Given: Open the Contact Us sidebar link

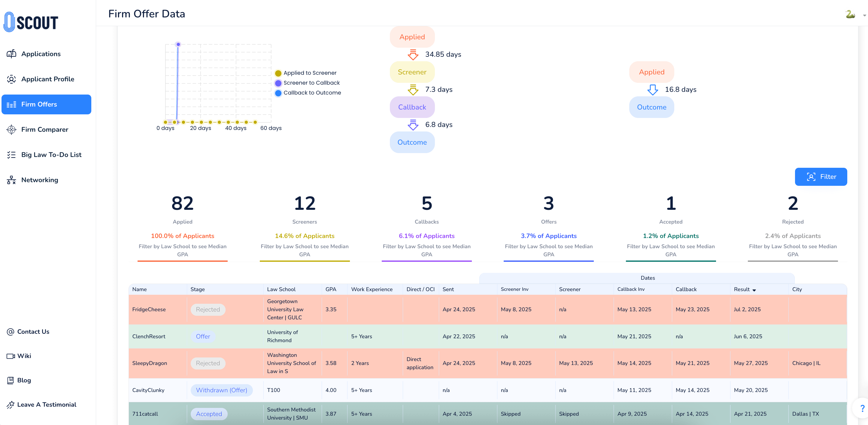Looking at the screenshot, I should pos(33,332).
